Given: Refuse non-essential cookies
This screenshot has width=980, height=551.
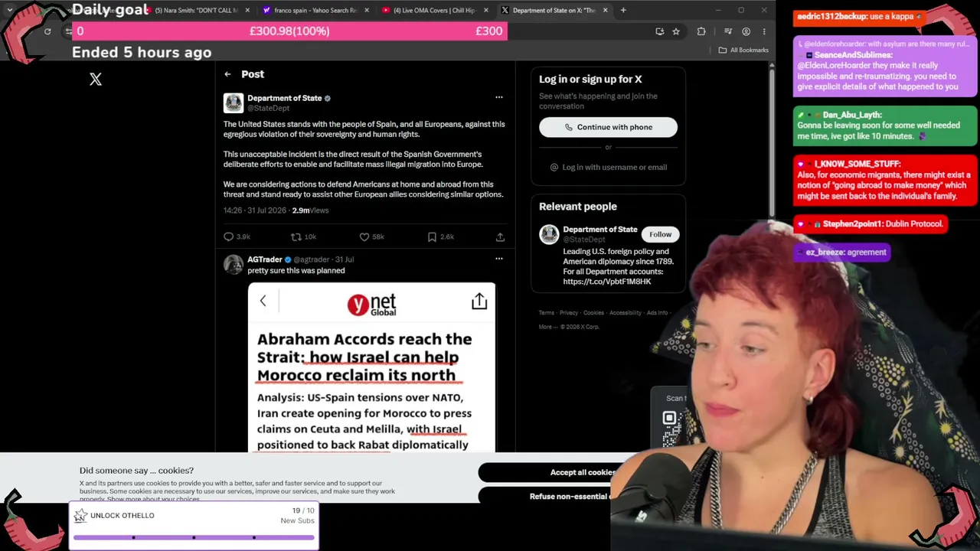Looking at the screenshot, I should coord(569,497).
